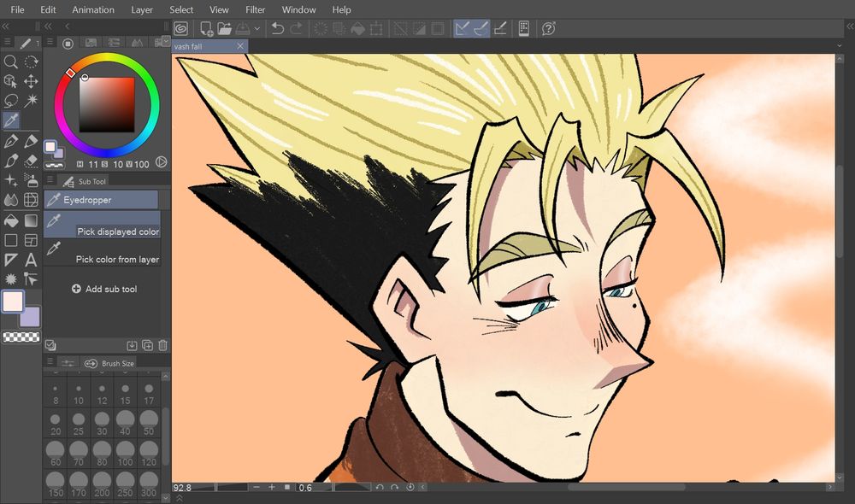Open the Sub Tool panel menu
The image size is (855, 504).
(x=50, y=180)
